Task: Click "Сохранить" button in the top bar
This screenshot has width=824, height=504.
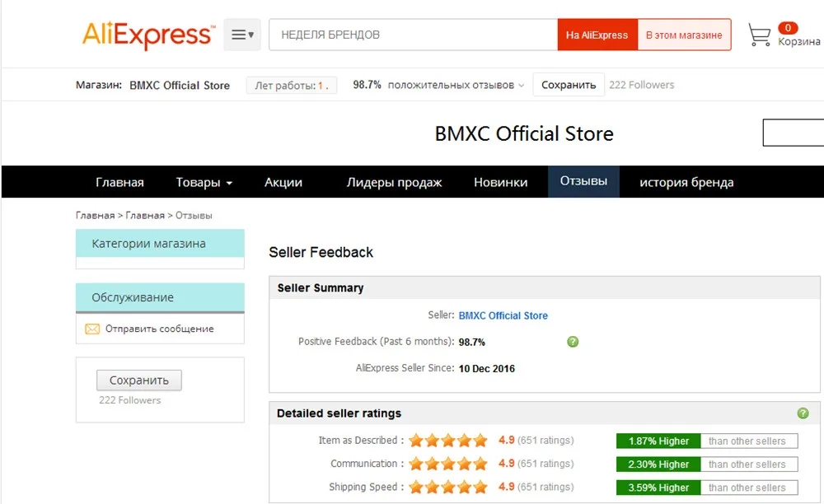Action: (x=569, y=85)
